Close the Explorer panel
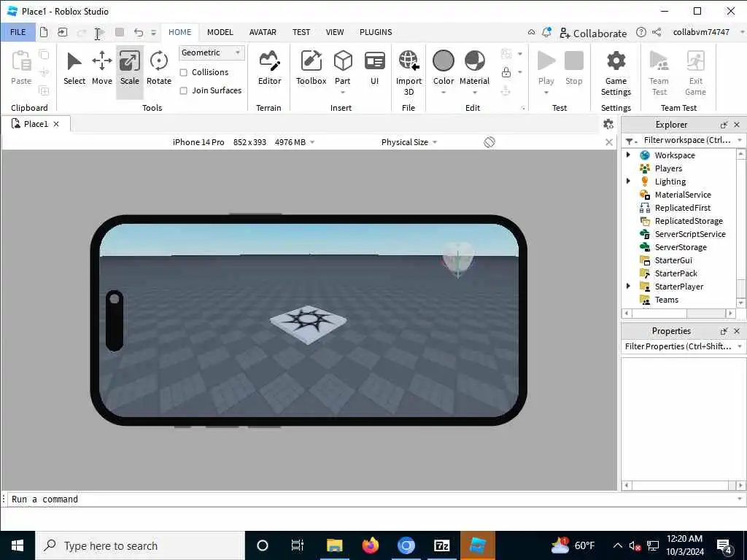The image size is (747, 560). (x=737, y=125)
